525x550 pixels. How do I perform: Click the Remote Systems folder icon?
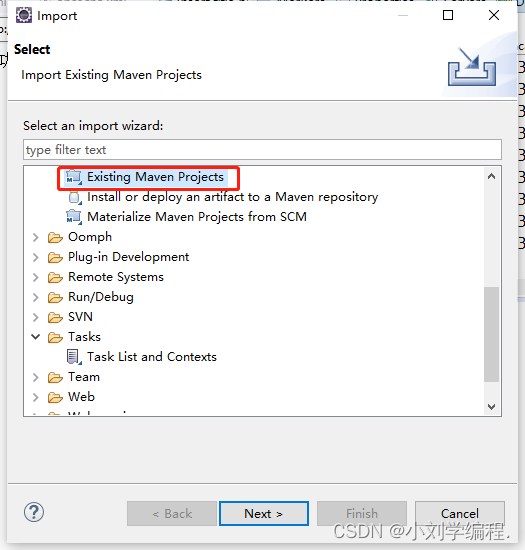[55, 277]
